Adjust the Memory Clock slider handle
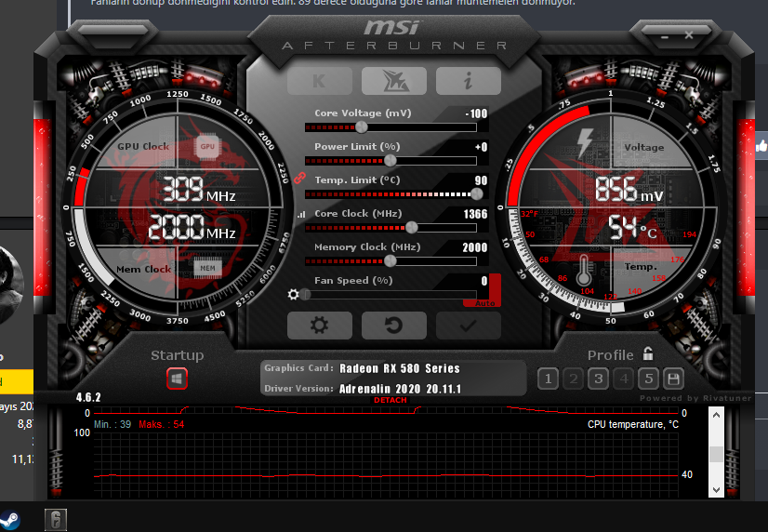This screenshot has width=768, height=532. click(391, 260)
